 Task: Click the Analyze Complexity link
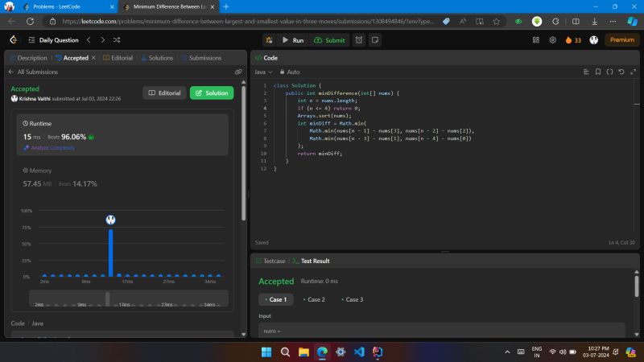49,147
